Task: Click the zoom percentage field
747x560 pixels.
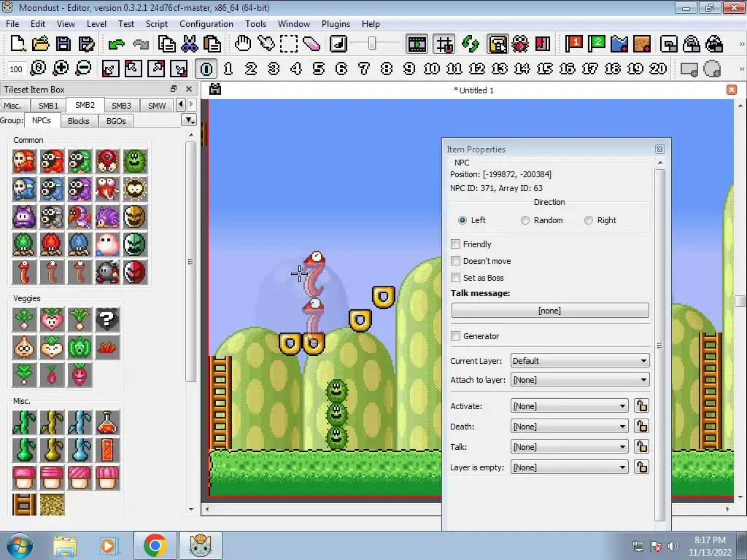Action: pos(16,69)
